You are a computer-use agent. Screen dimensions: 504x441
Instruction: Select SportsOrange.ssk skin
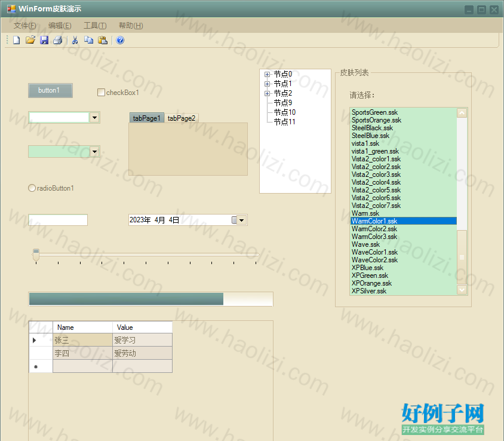coord(404,120)
